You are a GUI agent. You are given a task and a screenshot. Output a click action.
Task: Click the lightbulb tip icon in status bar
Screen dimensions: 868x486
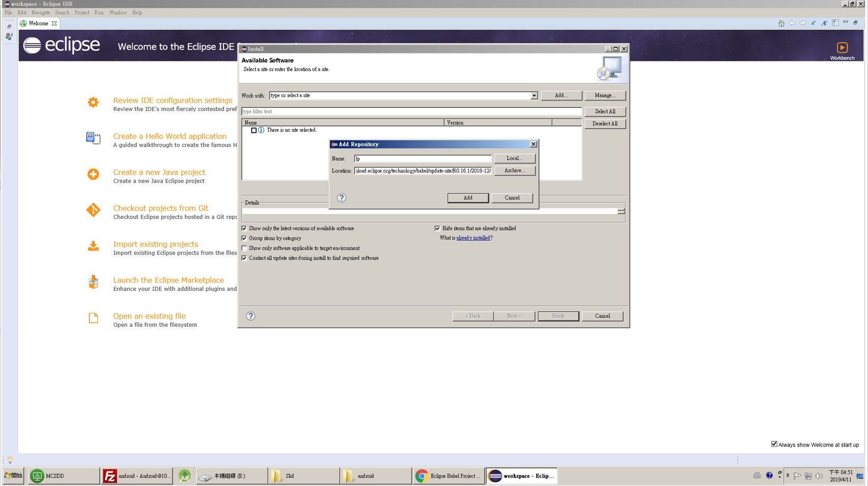[x=10, y=460]
